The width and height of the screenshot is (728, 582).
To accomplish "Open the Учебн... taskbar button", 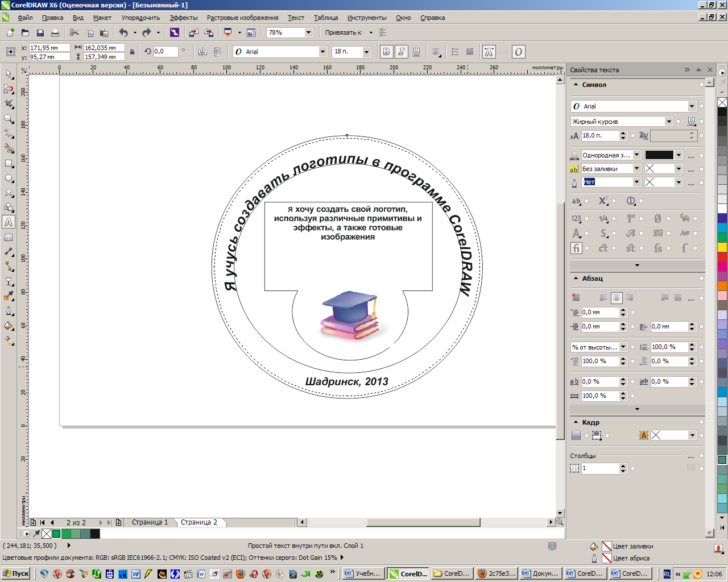I will coord(363,573).
